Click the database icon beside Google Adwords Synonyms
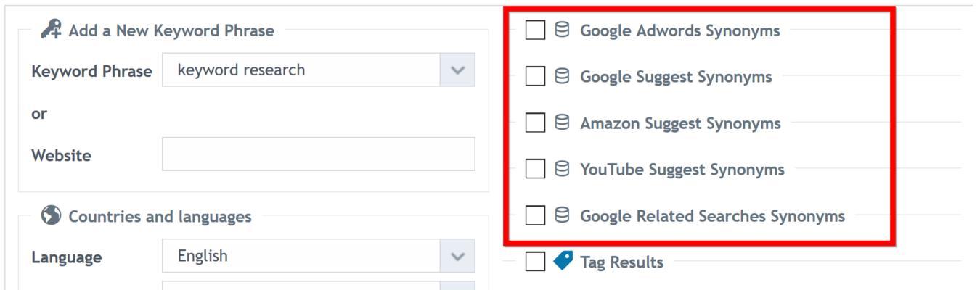The width and height of the screenshot is (980, 290). (x=562, y=30)
